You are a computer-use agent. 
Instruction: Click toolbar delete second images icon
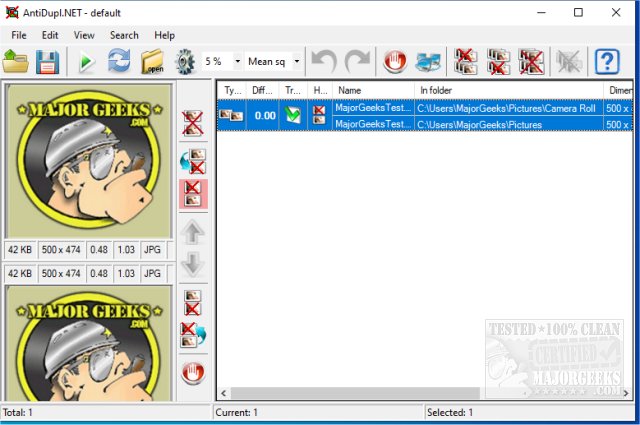498,62
